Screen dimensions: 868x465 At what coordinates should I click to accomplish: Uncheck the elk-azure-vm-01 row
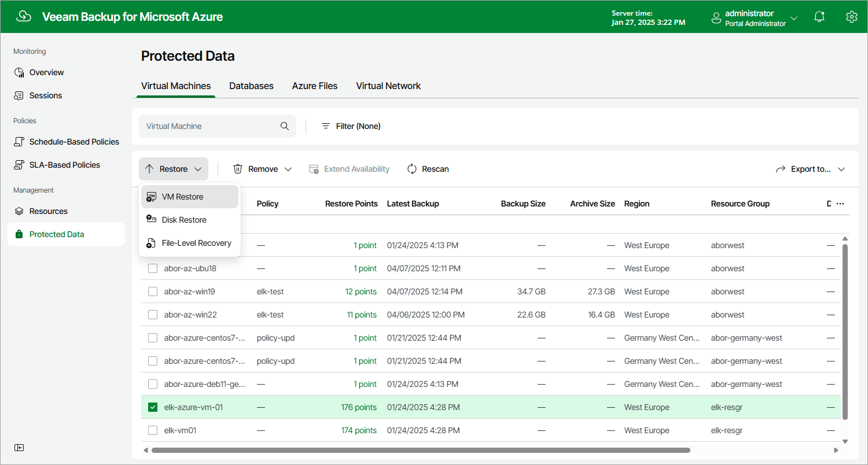pos(152,407)
